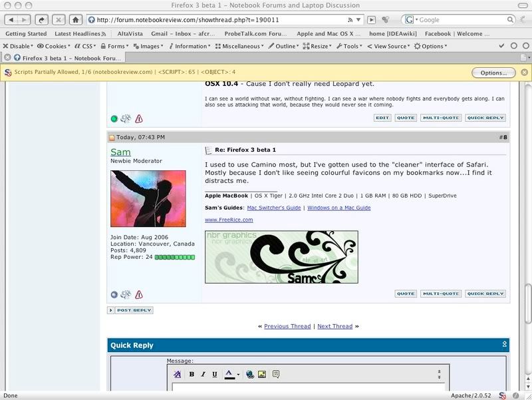This screenshot has width=532, height=400.
Task: Click the Go arrow beside the address bar
Action: (372, 20)
